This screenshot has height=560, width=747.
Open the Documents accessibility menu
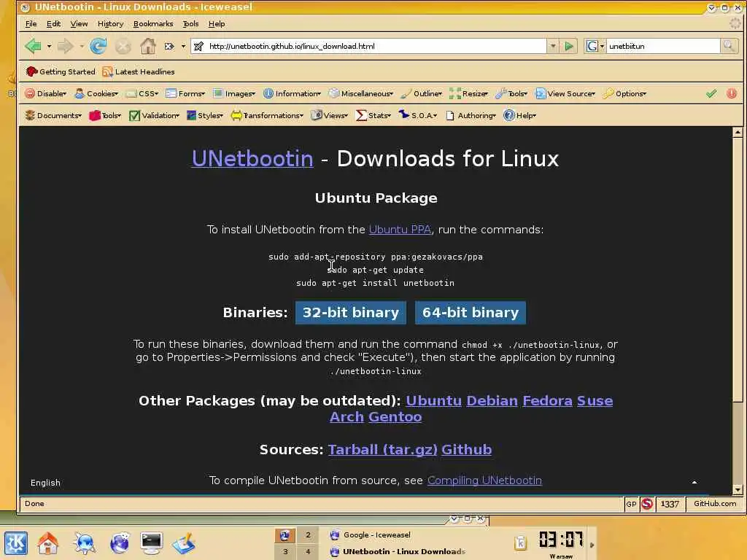point(53,116)
